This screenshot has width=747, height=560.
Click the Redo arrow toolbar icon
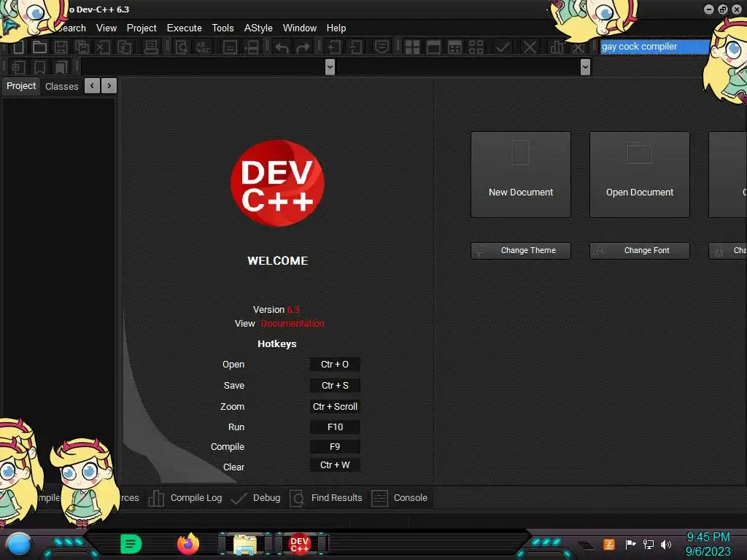303,47
